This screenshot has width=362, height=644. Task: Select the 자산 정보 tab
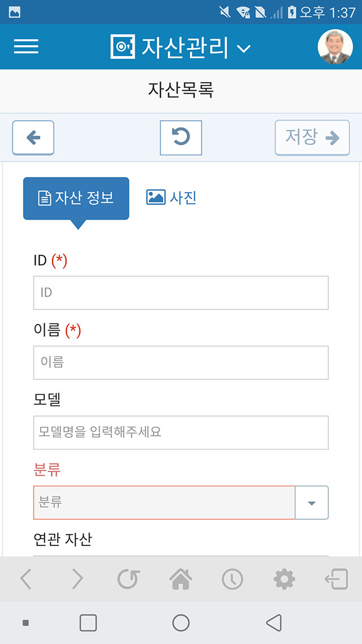[76, 199]
